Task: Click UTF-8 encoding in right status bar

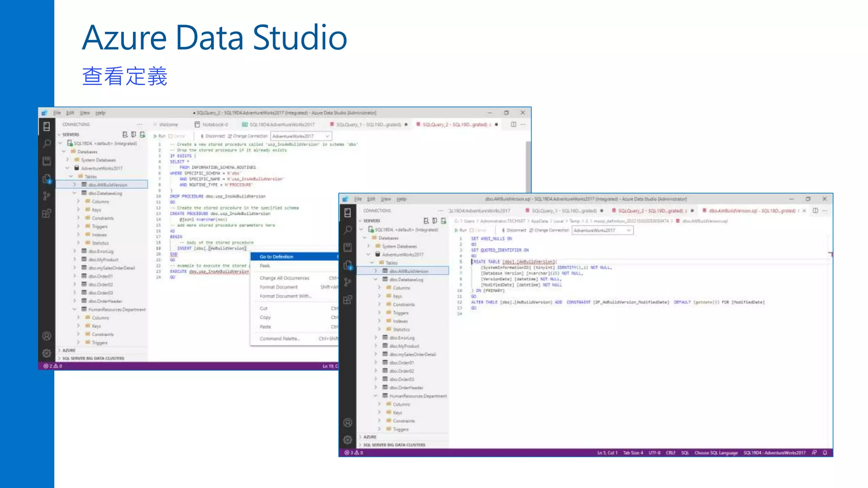Action: (654, 453)
